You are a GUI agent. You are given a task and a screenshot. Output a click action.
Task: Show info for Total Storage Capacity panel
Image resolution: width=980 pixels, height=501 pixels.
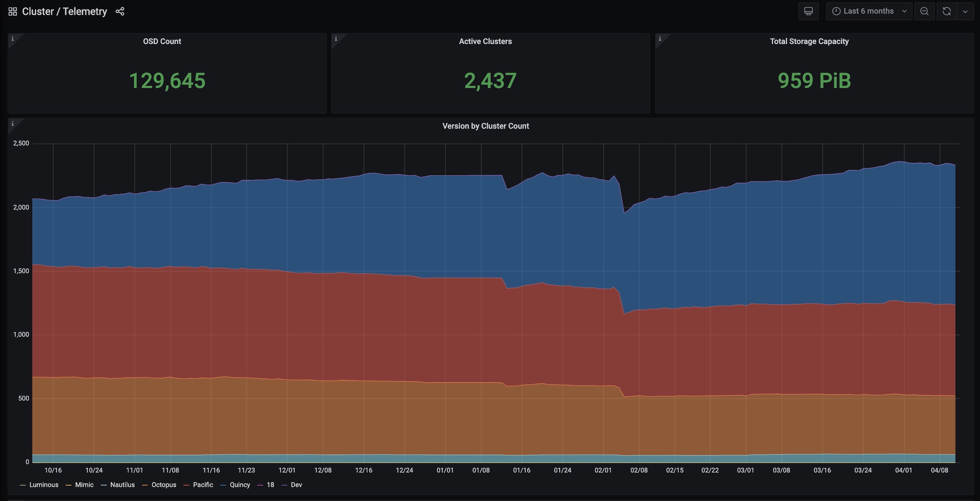tap(660, 39)
